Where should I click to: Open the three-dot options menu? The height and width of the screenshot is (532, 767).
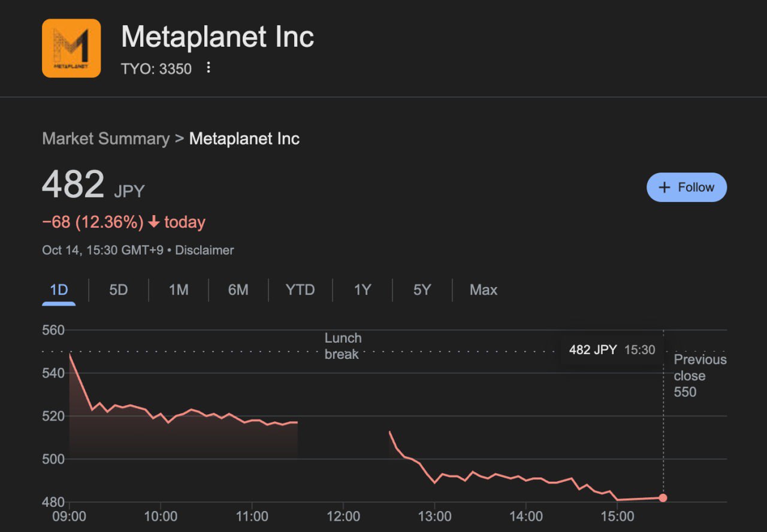(x=209, y=68)
